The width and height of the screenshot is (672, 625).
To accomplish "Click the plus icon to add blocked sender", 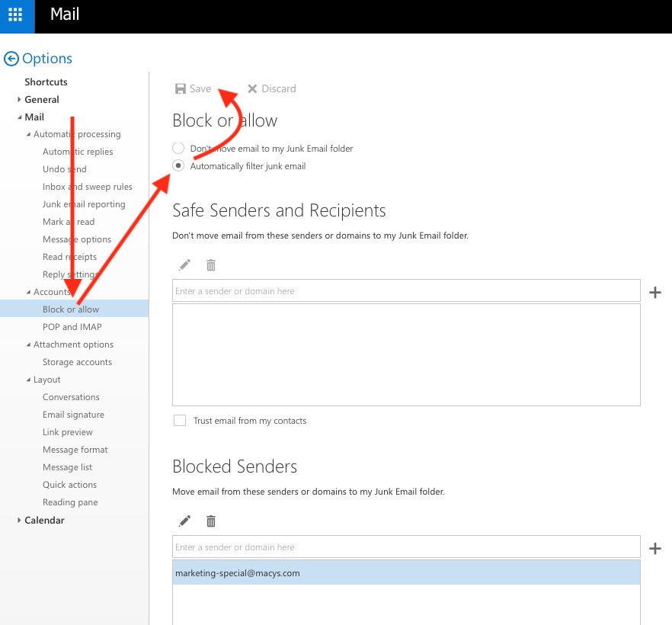I will point(654,548).
